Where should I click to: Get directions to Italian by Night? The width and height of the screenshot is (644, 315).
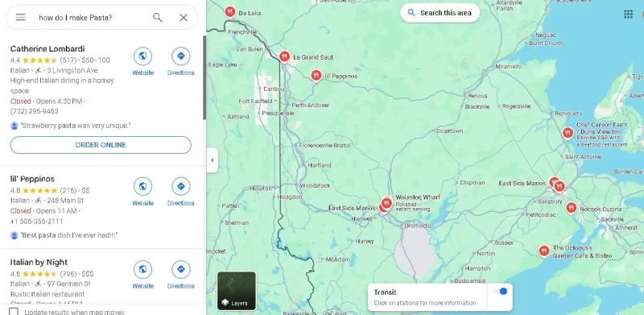point(180,269)
